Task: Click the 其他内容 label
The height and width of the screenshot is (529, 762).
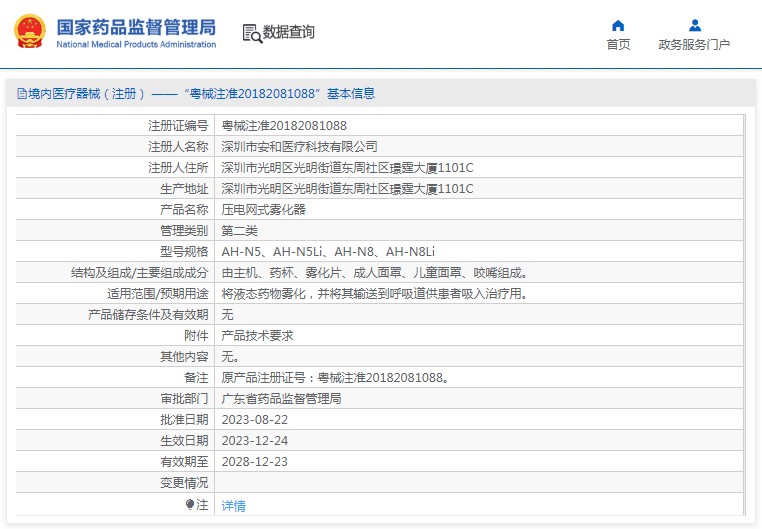Action: 184,357
